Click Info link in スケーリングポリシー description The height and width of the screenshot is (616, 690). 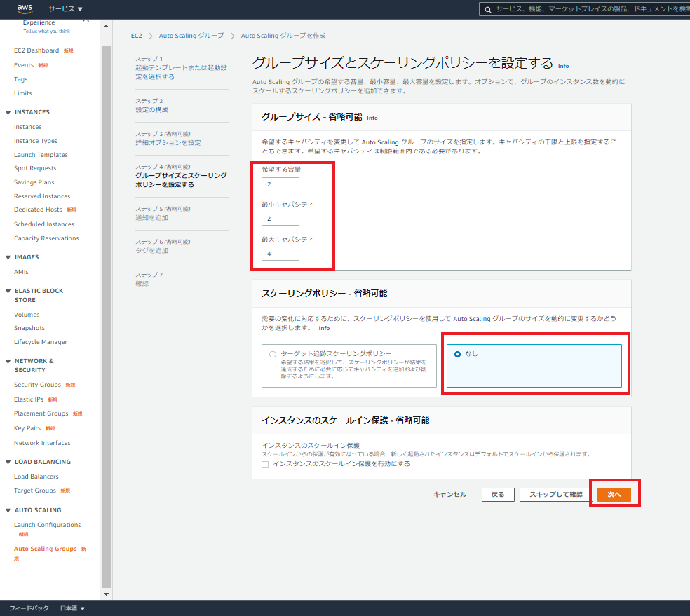click(x=324, y=328)
